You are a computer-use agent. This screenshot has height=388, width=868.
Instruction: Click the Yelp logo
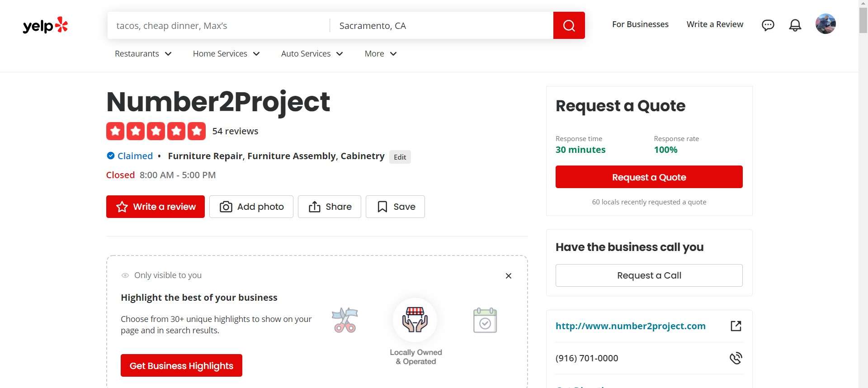(x=45, y=25)
